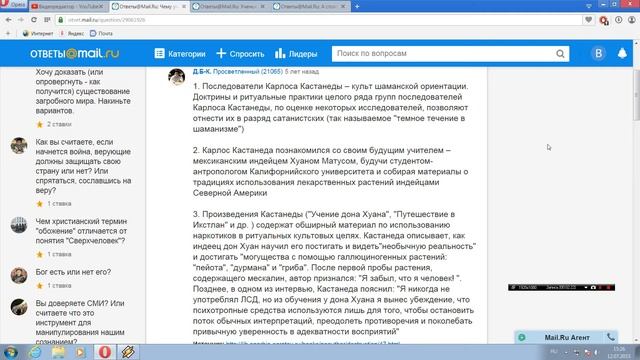
Task: Switch to the third Ответы@Mail.Ru tab
Action: 229,7
